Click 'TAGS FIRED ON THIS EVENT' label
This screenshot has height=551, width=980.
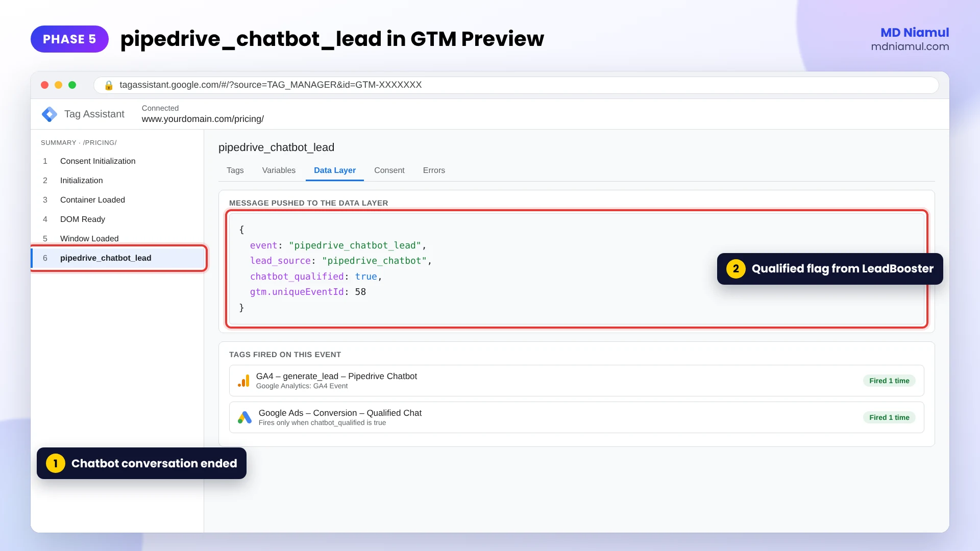pyautogui.click(x=285, y=355)
